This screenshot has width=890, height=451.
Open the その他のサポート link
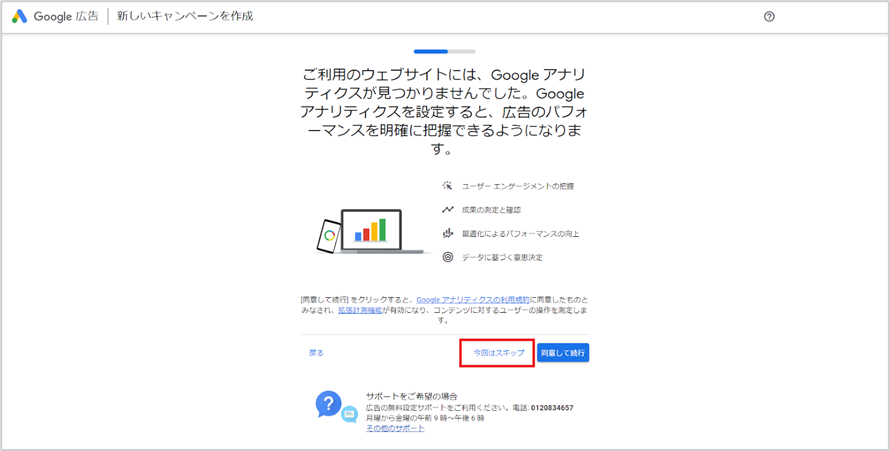[x=395, y=428]
